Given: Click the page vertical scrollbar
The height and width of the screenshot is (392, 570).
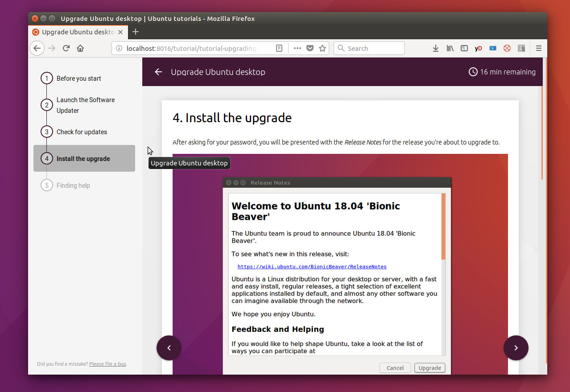Looking at the screenshot, I should 542,132.
